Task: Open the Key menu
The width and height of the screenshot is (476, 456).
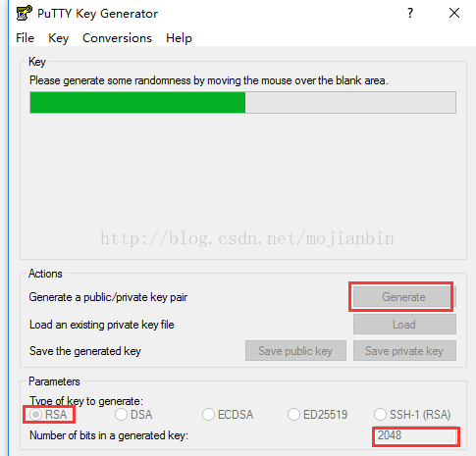Action: coord(59,38)
